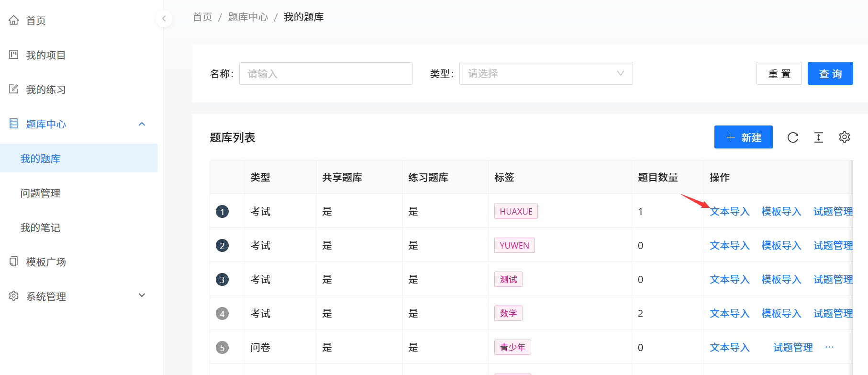Click 文本导入 in the YUWEN row
This screenshot has height=375, width=868.
[x=729, y=245]
